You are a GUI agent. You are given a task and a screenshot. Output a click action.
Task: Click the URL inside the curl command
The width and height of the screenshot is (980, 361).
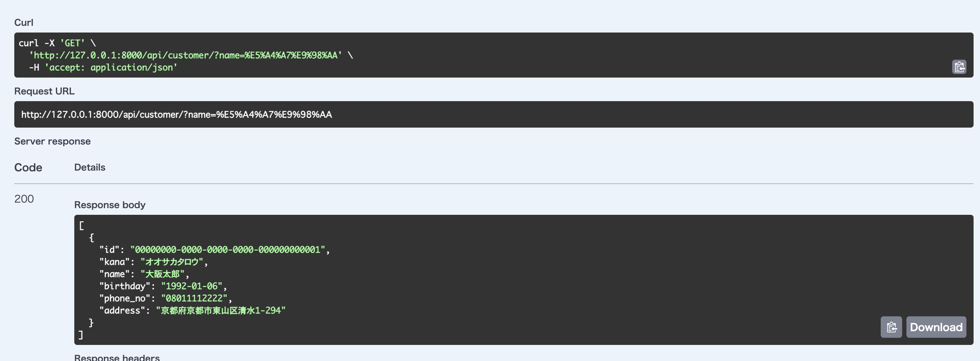tap(186, 55)
